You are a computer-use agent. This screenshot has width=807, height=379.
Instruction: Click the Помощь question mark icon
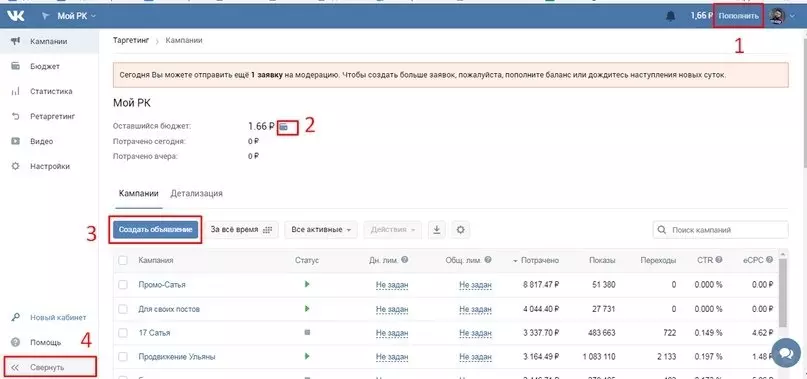(x=15, y=342)
